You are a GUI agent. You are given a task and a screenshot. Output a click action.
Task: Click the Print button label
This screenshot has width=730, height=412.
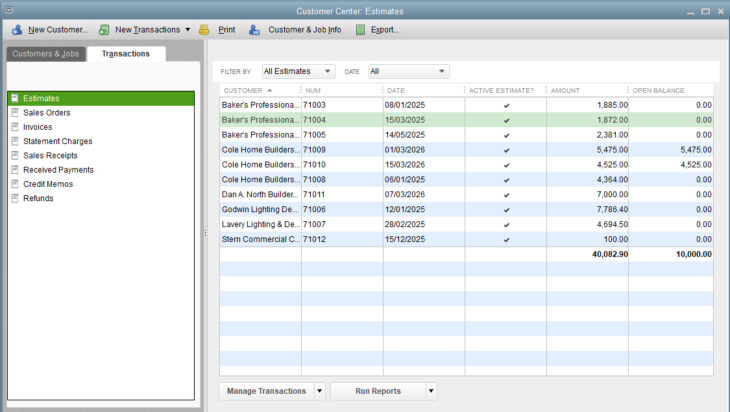pyautogui.click(x=227, y=30)
